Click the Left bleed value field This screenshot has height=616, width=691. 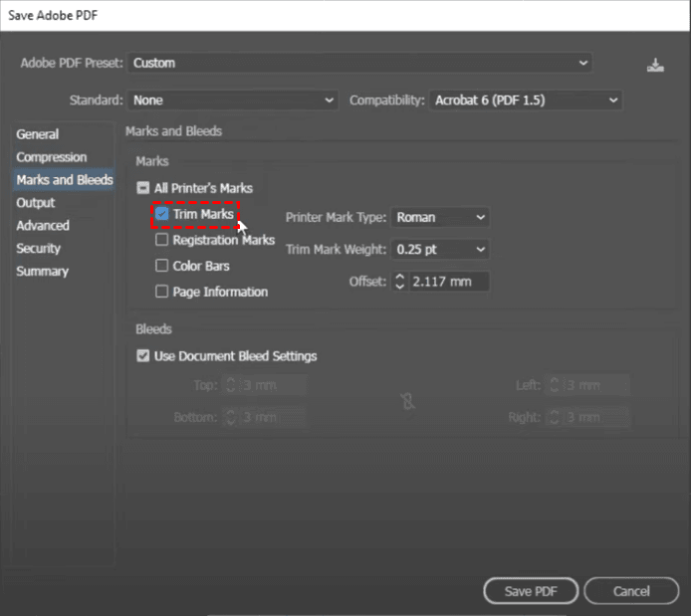[x=596, y=385]
